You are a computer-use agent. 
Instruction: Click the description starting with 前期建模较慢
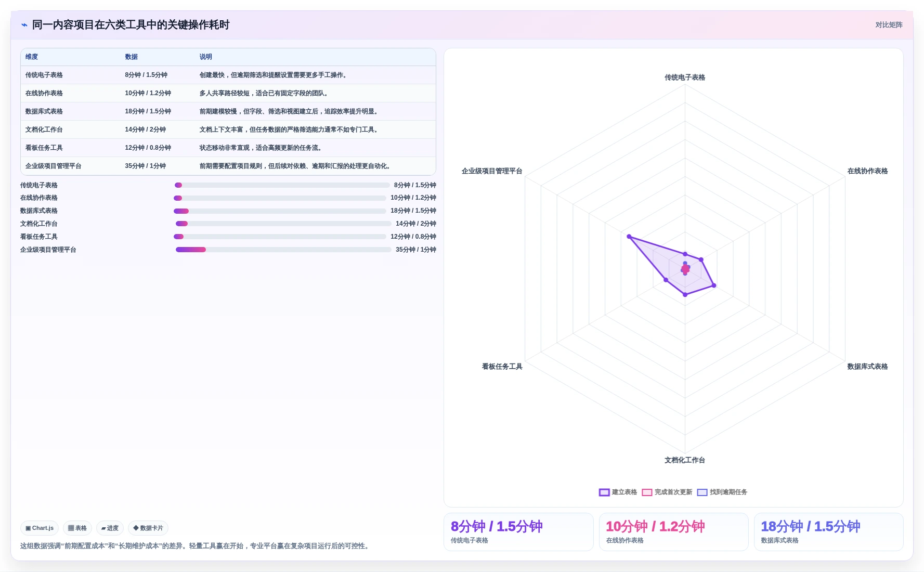289,111
